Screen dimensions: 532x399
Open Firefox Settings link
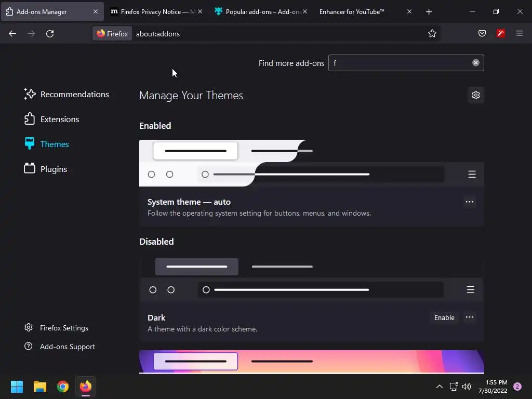tap(56, 328)
